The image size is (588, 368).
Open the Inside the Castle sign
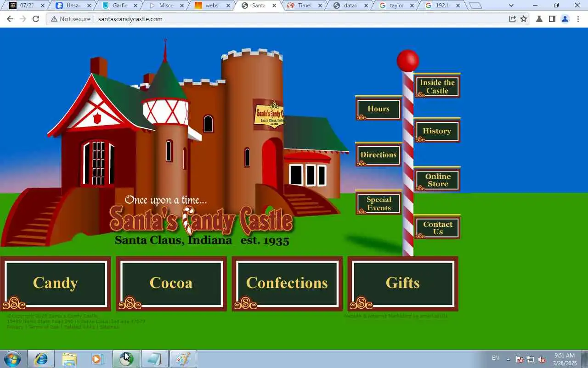437,86
